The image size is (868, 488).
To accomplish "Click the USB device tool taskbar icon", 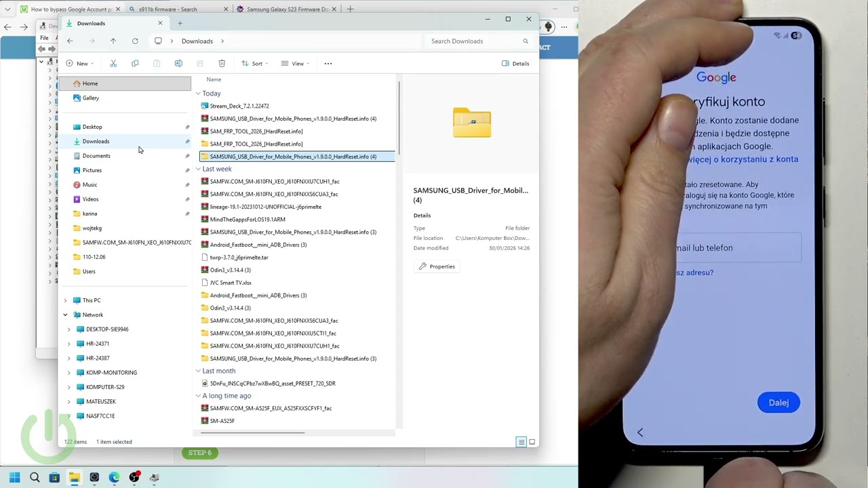I will tap(154, 478).
